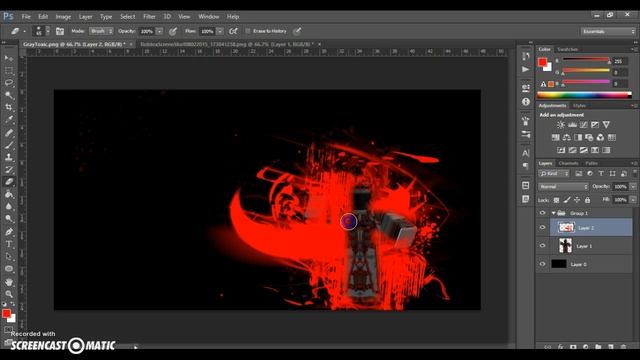Toggle lock all padlock icon
This screenshot has height=360, width=640.
click(587, 200)
